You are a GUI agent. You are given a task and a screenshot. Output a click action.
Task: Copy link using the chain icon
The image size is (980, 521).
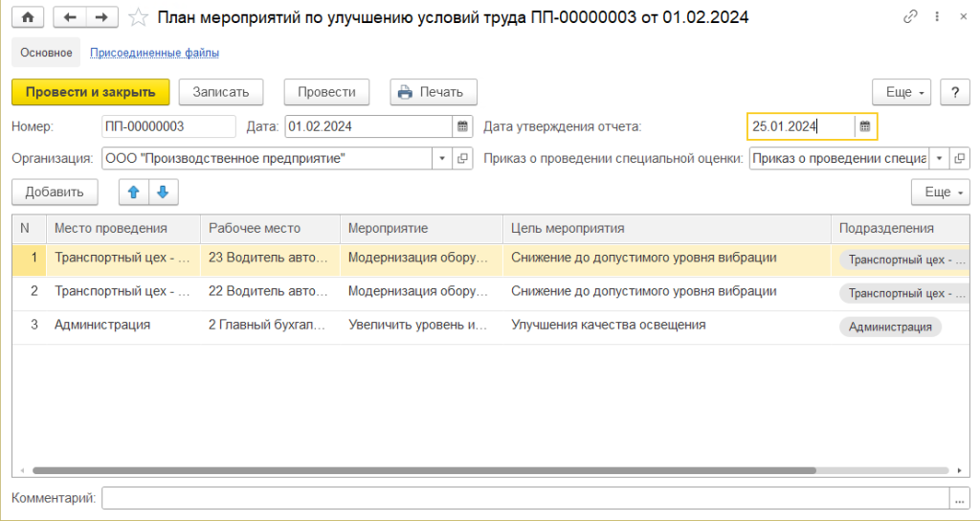click(x=909, y=17)
